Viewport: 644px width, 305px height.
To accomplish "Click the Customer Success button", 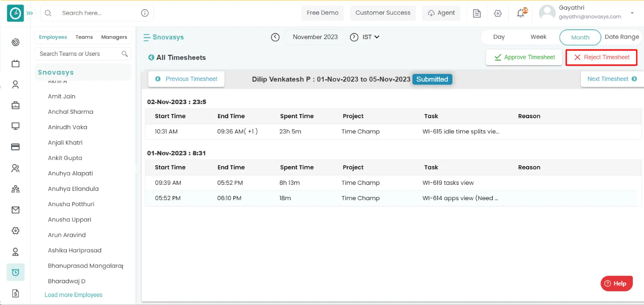I will (x=383, y=13).
